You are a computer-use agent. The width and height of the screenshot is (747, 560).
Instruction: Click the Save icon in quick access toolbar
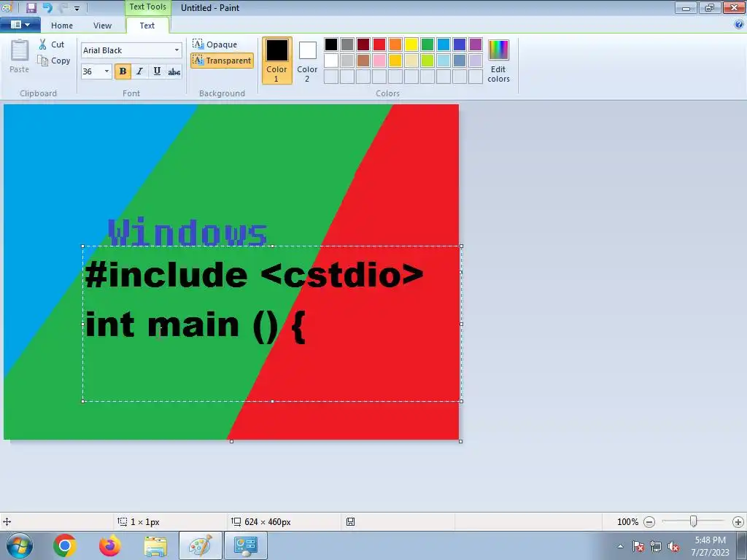(31, 7)
